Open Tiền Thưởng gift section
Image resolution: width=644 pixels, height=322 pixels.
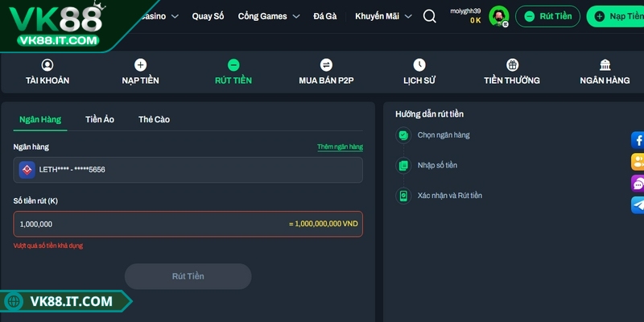pyautogui.click(x=512, y=72)
